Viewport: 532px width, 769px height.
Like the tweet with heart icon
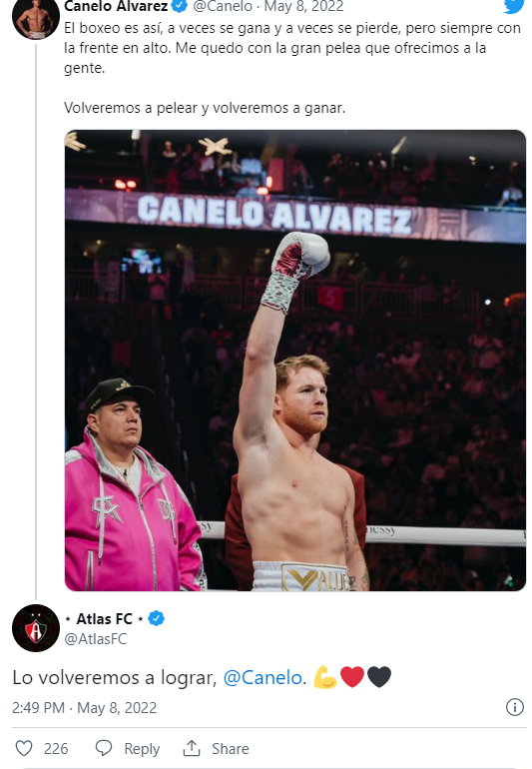[x=24, y=748]
